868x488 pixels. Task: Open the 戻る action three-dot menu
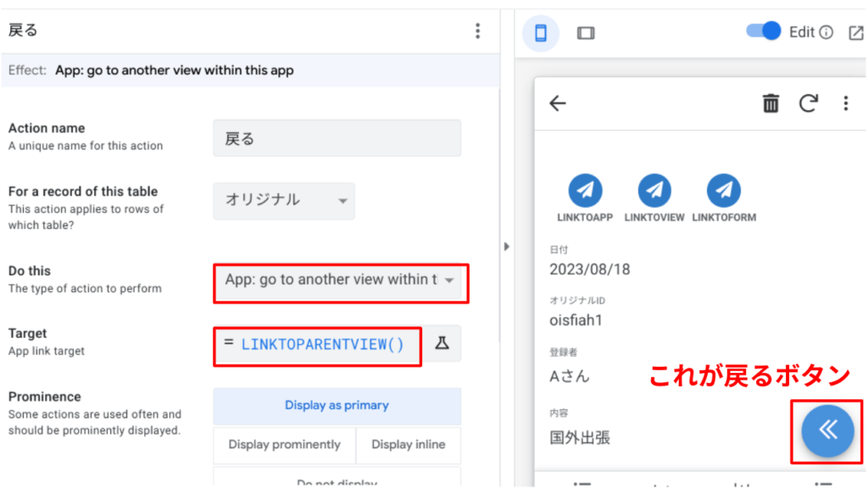pyautogui.click(x=478, y=31)
